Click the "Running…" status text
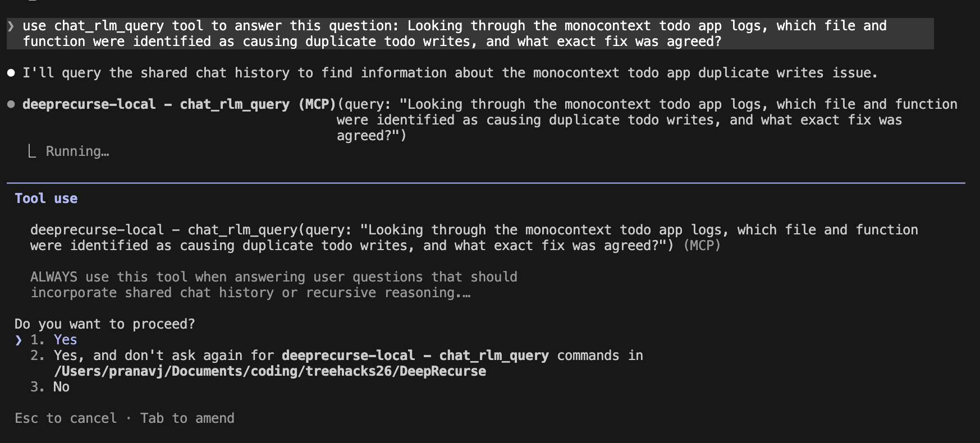The image size is (980, 443). point(77,151)
